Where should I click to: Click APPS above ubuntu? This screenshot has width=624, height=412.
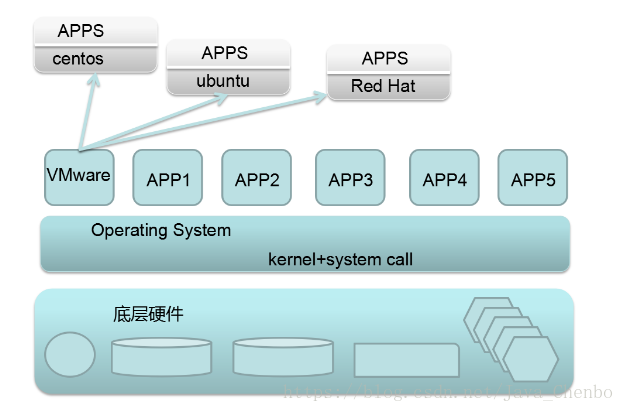225,53
